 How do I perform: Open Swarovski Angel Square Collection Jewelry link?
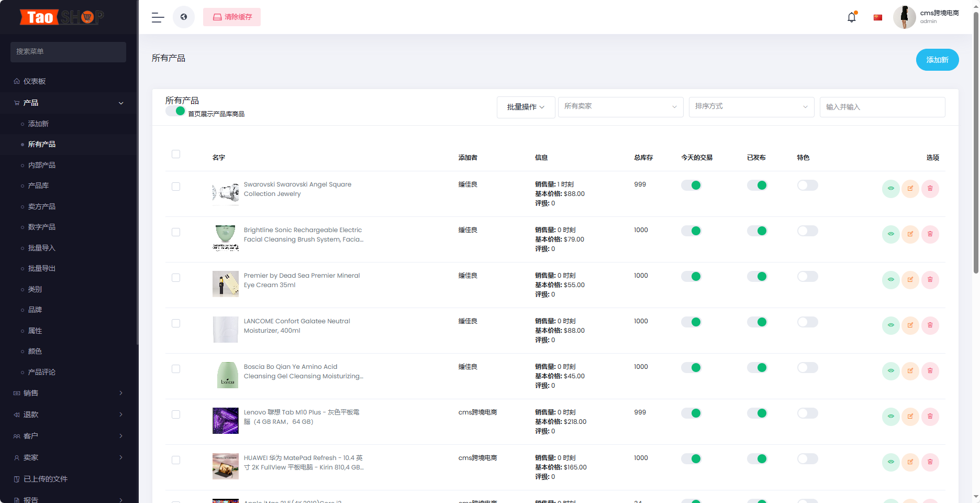click(297, 189)
